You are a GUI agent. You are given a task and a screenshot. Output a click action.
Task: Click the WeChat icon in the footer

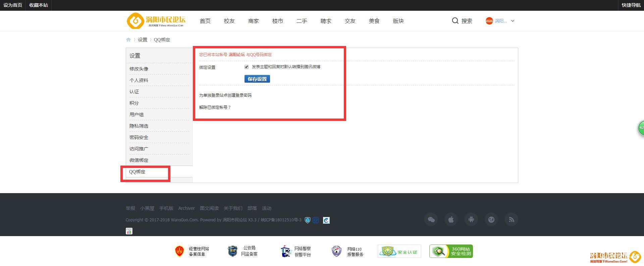tap(431, 220)
